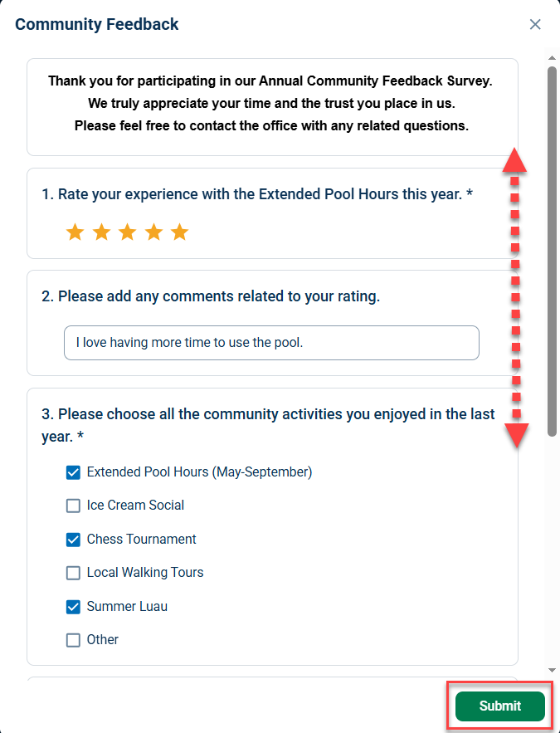Click the vertical scrollbar thumb

[x=552, y=252]
